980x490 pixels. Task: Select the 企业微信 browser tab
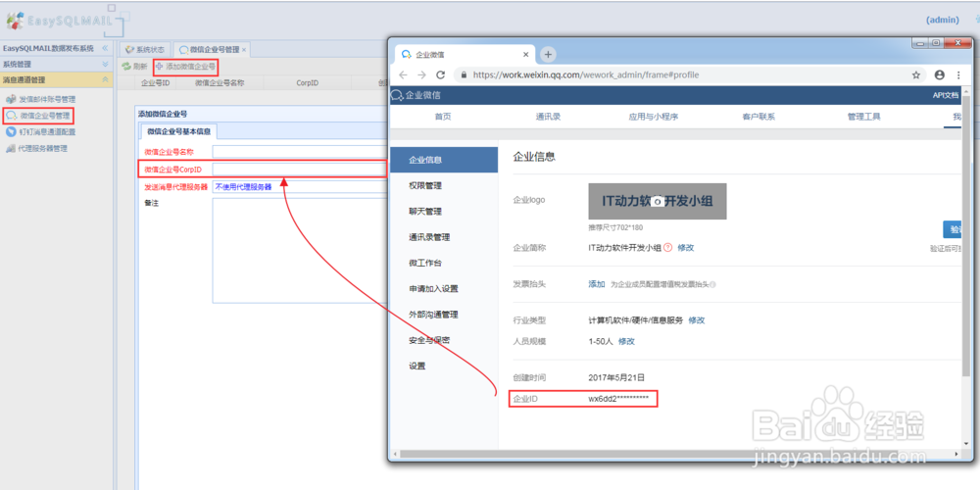click(464, 54)
